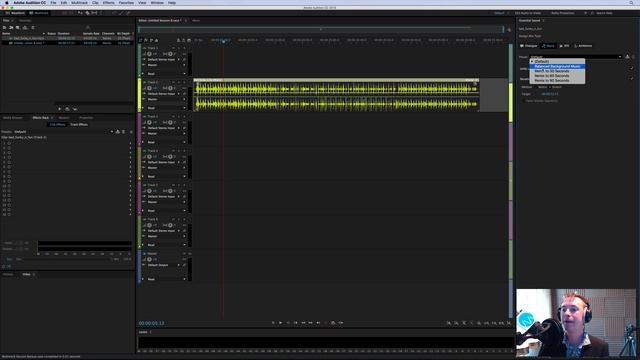640x360 pixels.
Task: Click the yellow audio clip on Track 2
Action: (x=336, y=95)
